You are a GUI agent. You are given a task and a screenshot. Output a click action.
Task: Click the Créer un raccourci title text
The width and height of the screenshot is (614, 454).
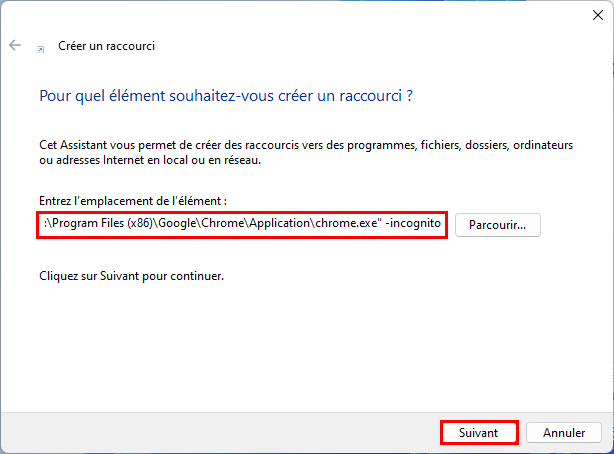tap(107, 46)
